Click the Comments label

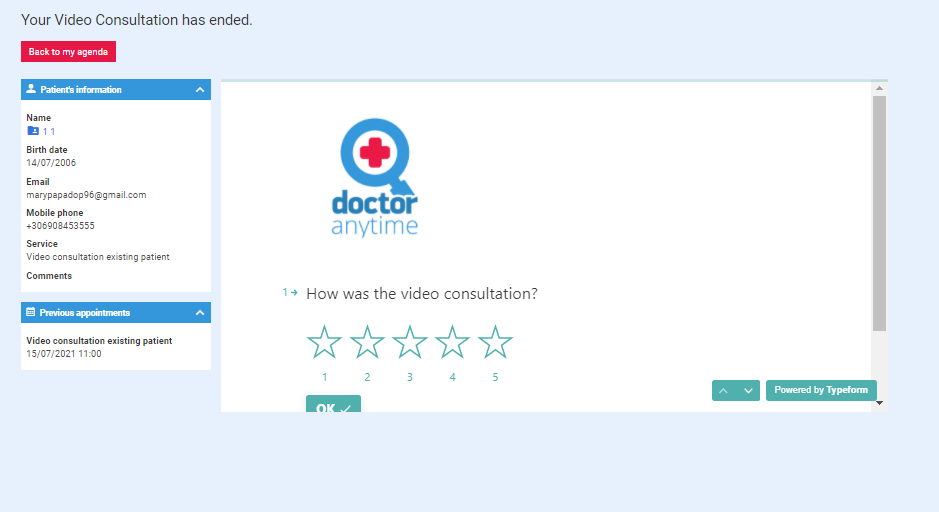(x=49, y=276)
